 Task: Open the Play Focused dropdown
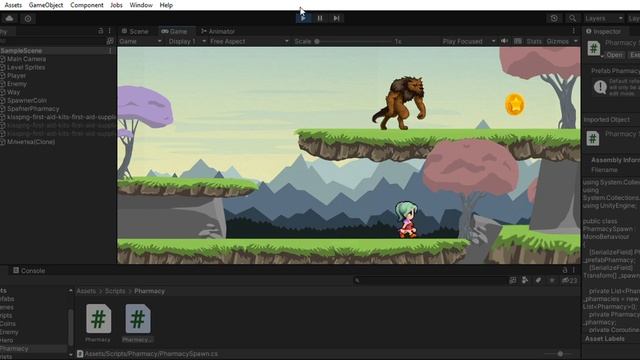pos(469,41)
